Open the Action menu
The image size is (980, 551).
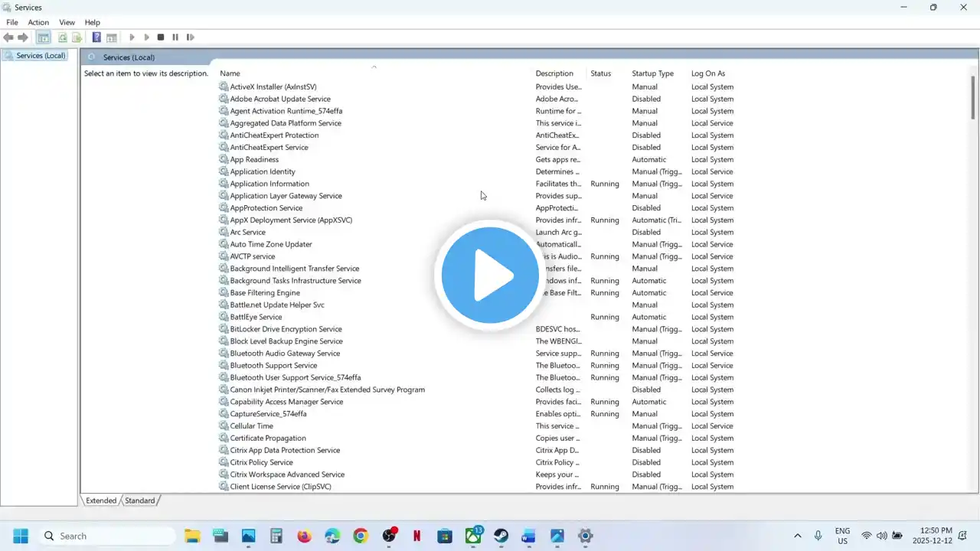pos(38,22)
